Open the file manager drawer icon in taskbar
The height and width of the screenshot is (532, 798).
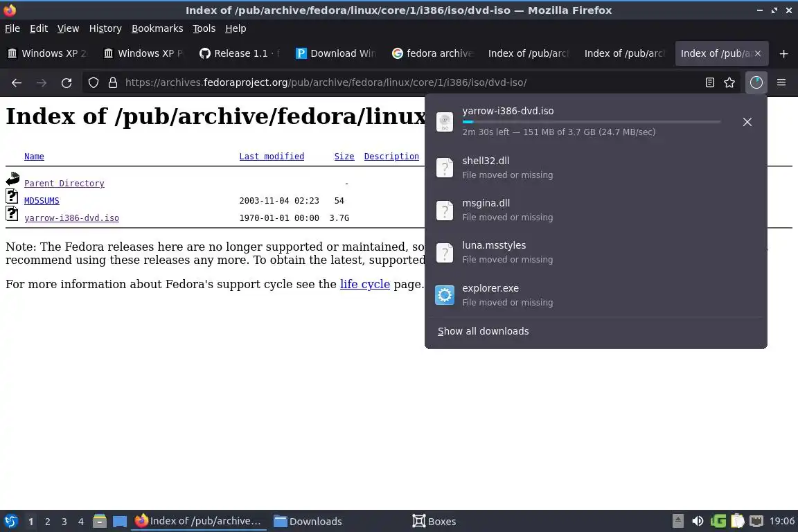100,521
